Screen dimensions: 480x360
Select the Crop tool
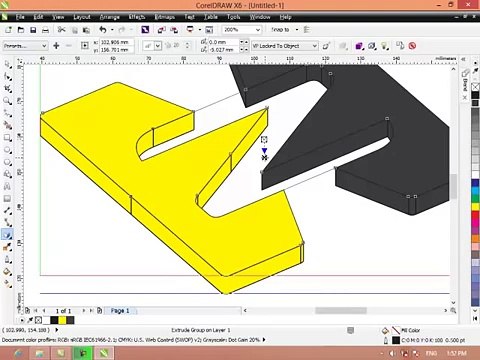pos(7,89)
